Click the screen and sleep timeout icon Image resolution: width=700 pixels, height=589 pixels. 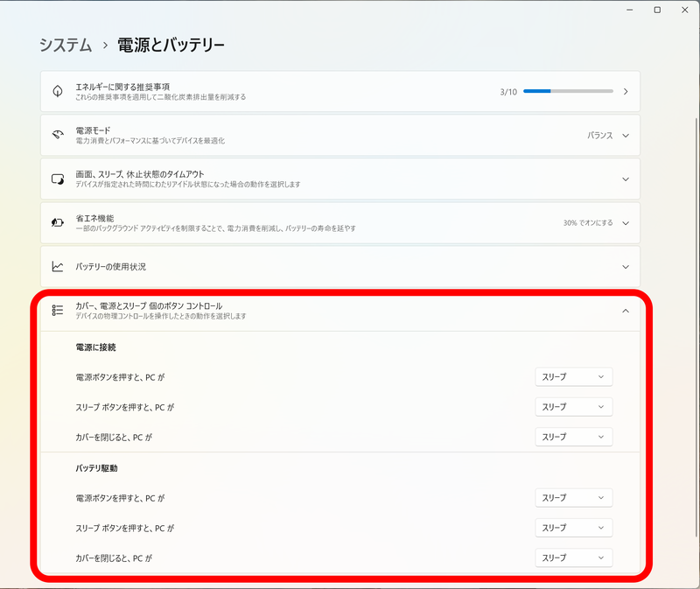point(57,179)
